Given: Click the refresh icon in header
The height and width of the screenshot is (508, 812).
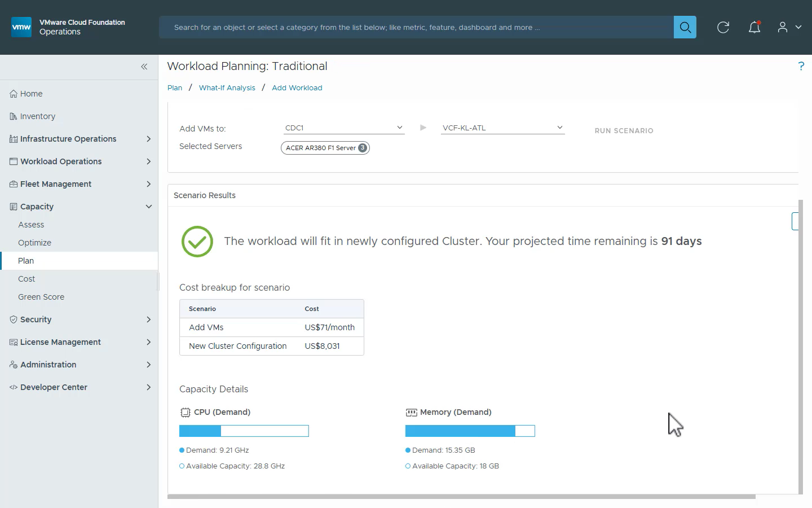Looking at the screenshot, I should coord(723,27).
